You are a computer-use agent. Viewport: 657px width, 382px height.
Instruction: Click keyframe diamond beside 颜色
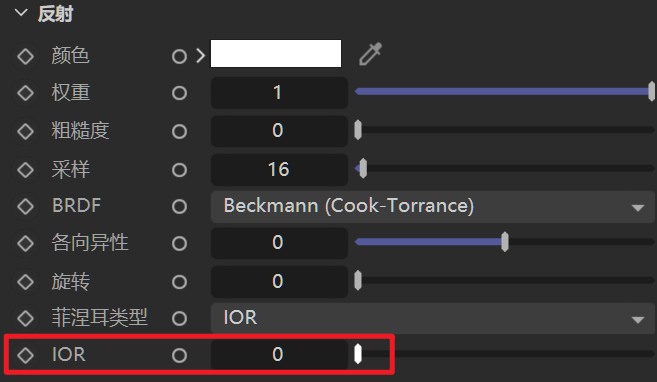coord(26,57)
